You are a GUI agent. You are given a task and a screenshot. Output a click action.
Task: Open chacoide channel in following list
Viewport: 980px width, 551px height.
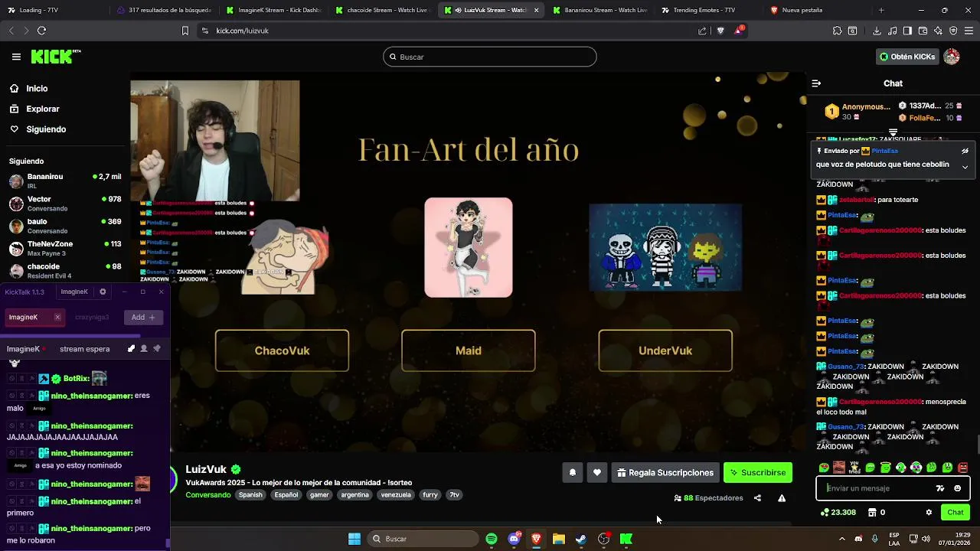[x=65, y=270]
